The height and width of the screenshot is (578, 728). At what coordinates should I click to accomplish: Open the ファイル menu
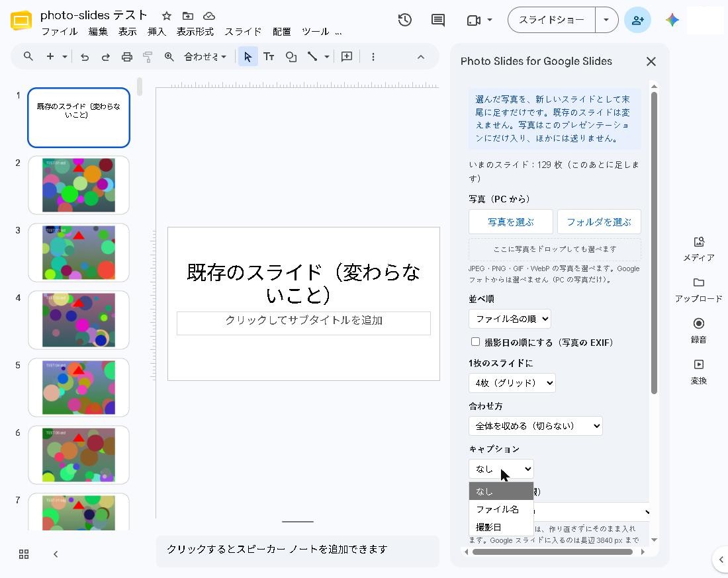(60, 32)
